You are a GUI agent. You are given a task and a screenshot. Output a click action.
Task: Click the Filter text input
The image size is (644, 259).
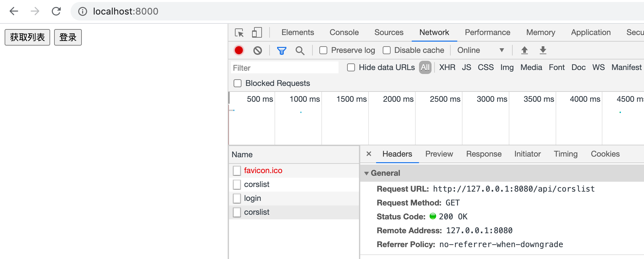click(x=285, y=68)
